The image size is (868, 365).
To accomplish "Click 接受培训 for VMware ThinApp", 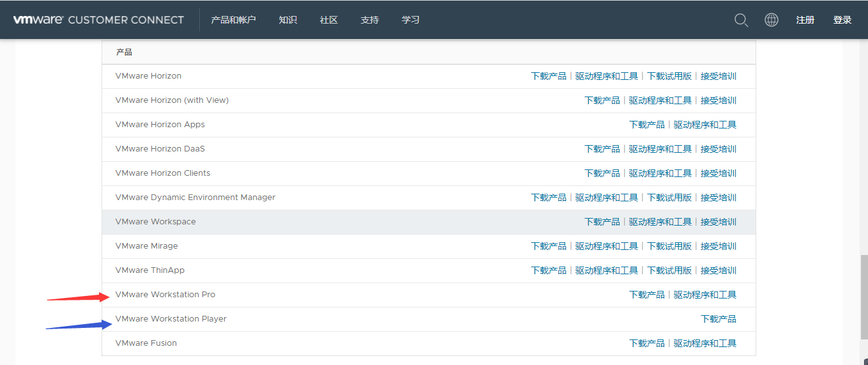I will [719, 270].
